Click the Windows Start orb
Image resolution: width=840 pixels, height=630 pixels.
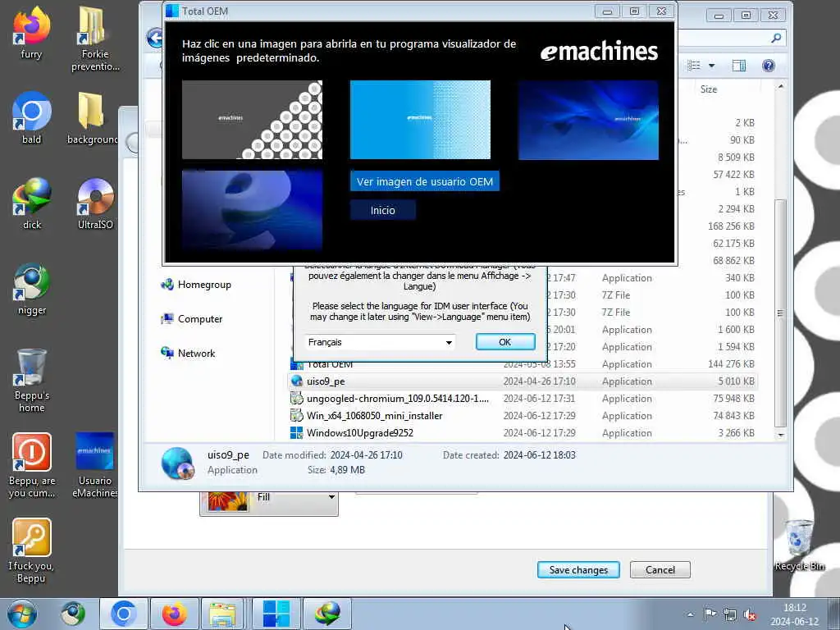(x=22, y=614)
